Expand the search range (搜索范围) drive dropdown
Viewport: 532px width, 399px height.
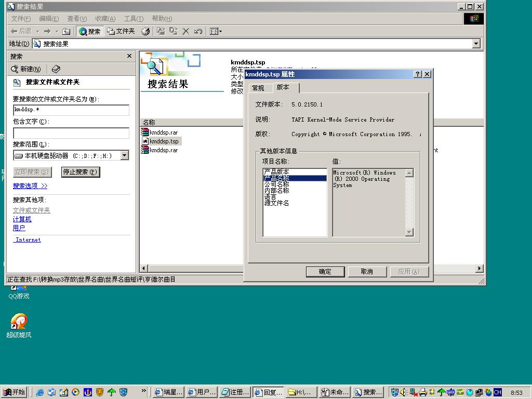tap(125, 155)
